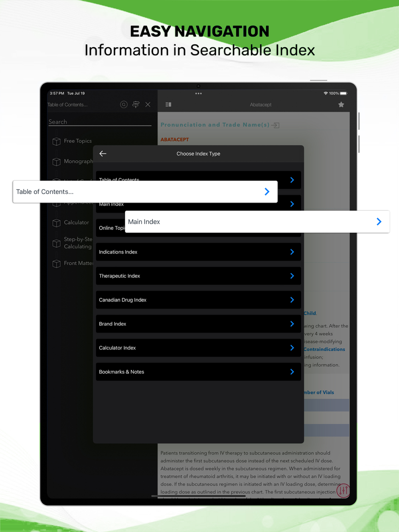Tap the link icon beside Pronunciation and Trade Name(s)
Image resolution: width=399 pixels, height=532 pixels.
tap(275, 125)
